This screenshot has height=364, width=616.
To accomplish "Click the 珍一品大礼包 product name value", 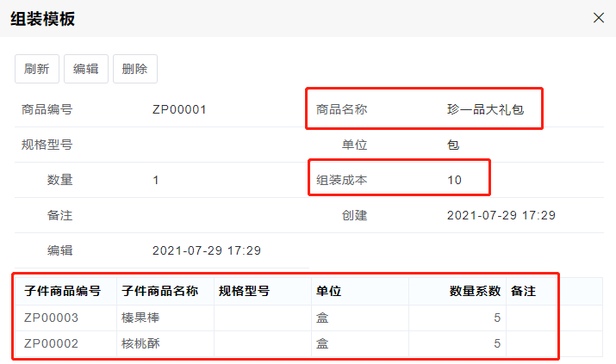I will (485, 109).
